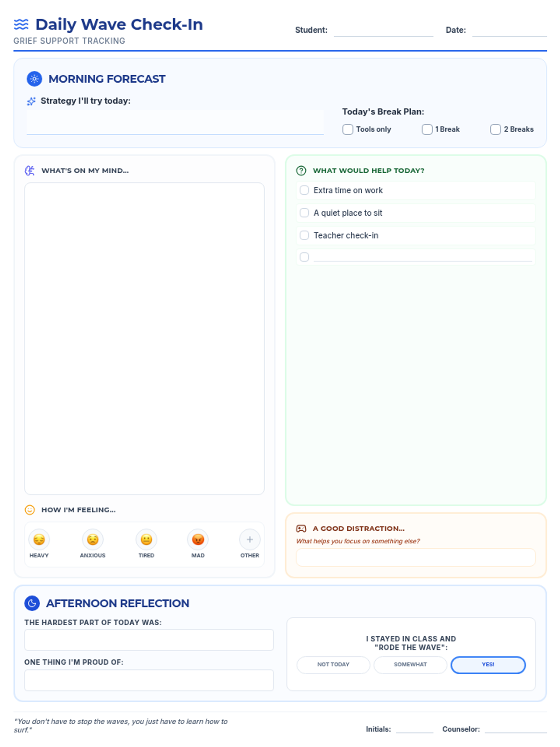Choose the Mad angry face emoji
560x747 pixels.
198,540
